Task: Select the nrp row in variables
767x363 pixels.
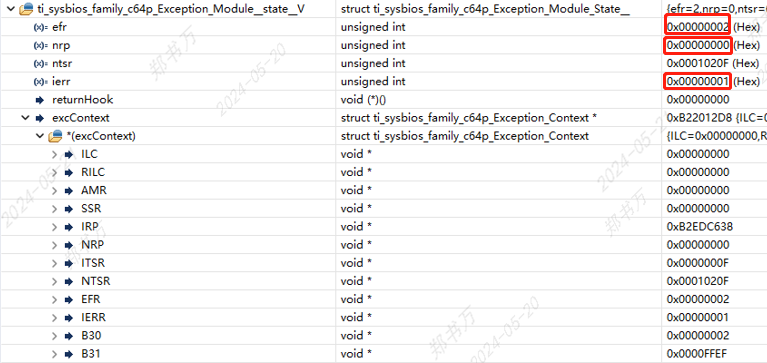Action: [384, 45]
